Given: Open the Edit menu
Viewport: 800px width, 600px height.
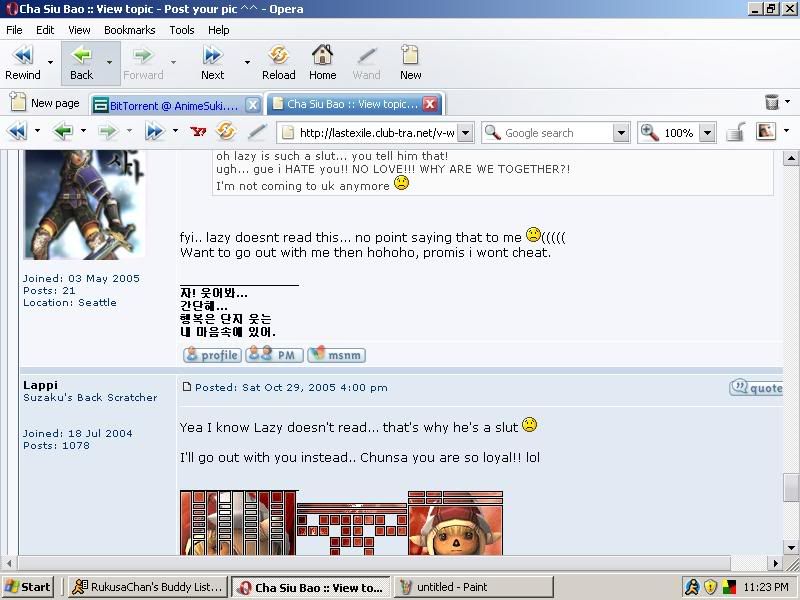Looking at the screenshot, I should (45, 30).
